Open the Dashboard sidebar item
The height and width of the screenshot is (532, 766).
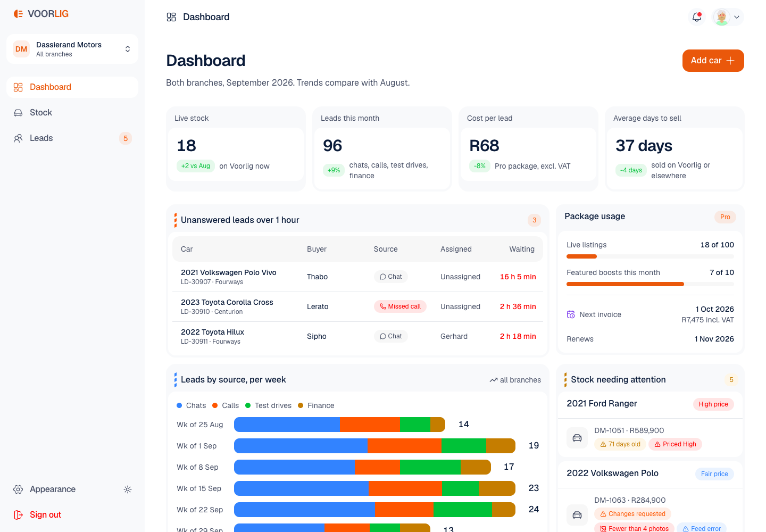tap(72, 87)
